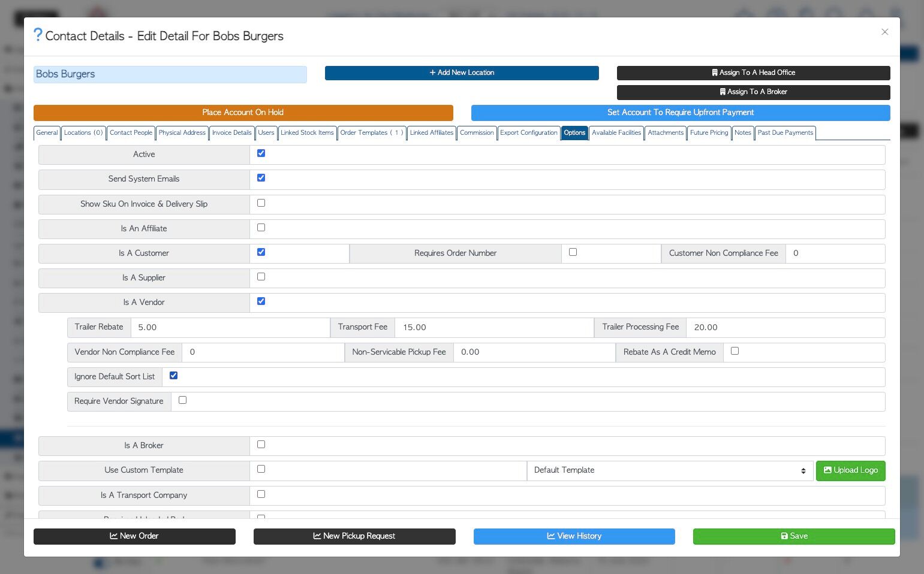Screen dimensions: 924x574
Task: Open the Attachments tab
Action: tap(666, 133)
